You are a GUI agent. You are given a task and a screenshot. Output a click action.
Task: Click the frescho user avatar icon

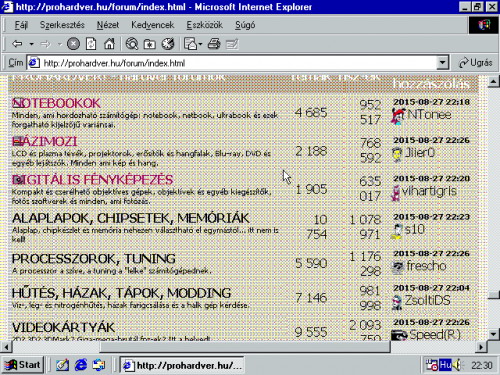pyautogui.click(x=398, y=268)
